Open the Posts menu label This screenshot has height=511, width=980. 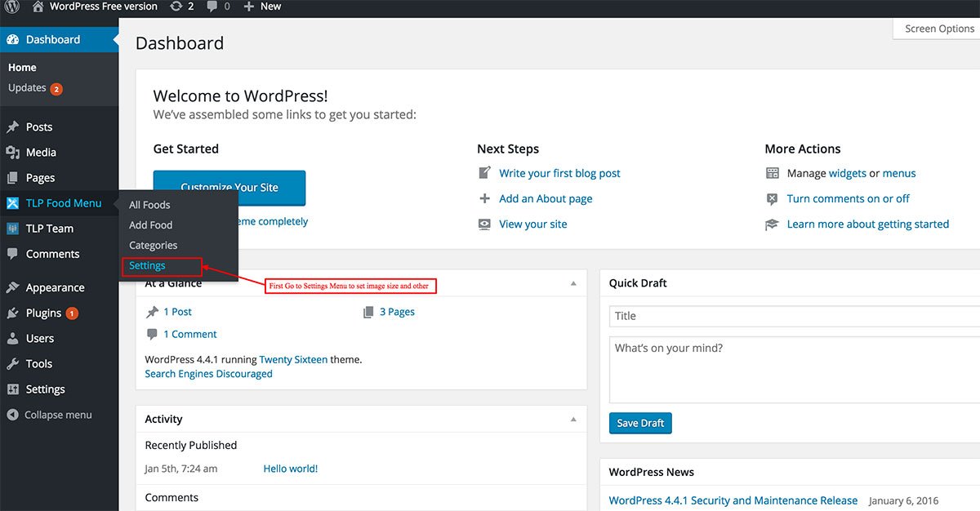[x=39, y=127]
